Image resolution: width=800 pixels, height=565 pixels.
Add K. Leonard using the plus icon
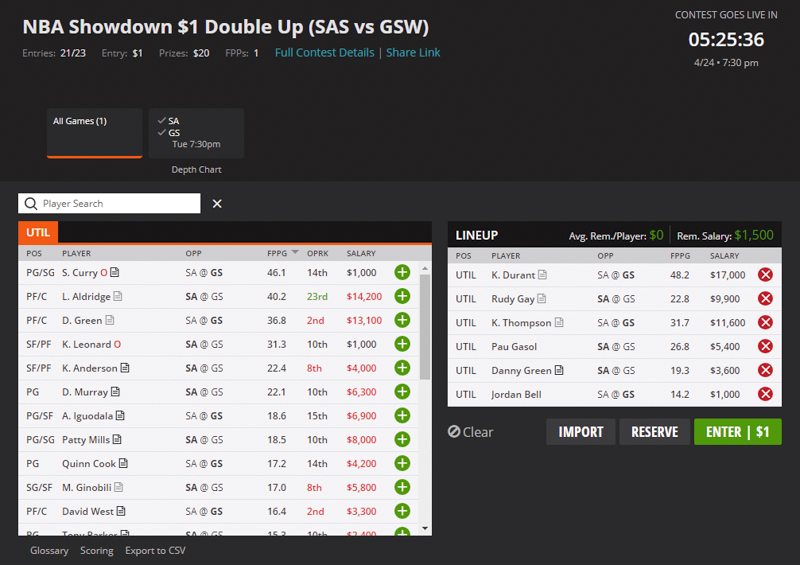click(402, 344)
